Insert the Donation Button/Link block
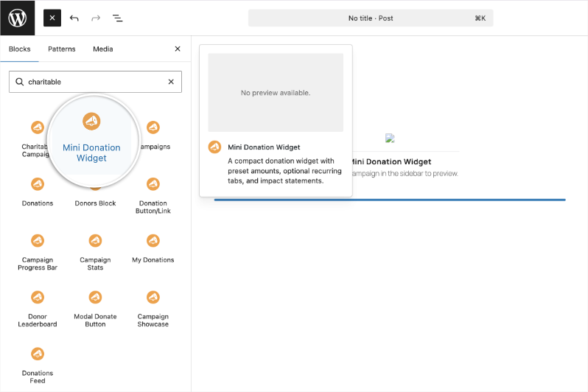 [153, 195]
